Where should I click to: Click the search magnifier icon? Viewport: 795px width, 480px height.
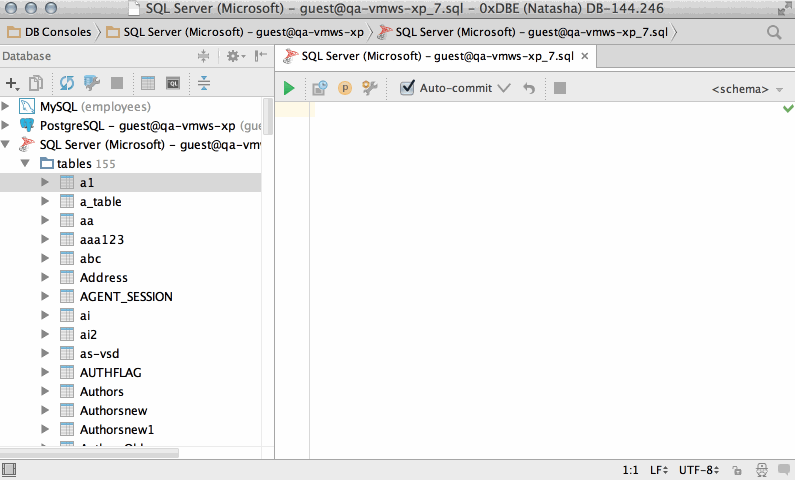774,32
